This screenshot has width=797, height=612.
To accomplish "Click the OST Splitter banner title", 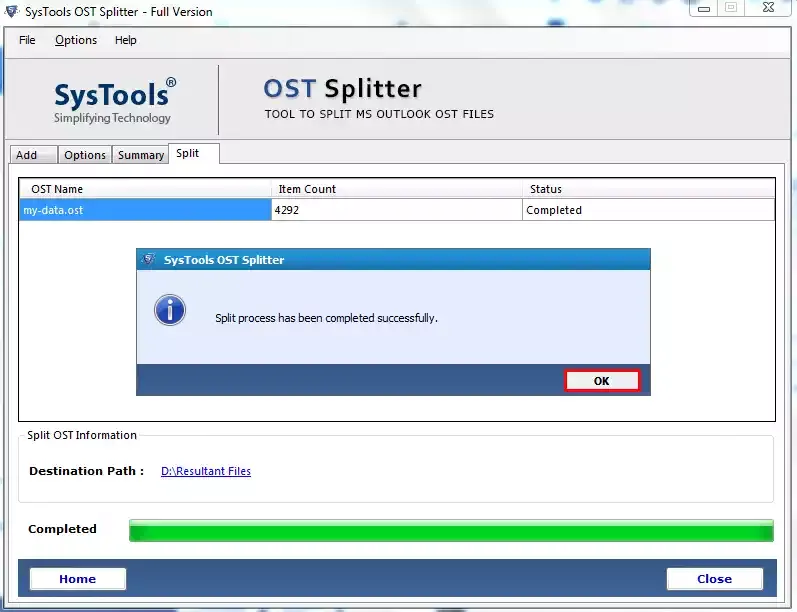I will [x=343, y=88].
